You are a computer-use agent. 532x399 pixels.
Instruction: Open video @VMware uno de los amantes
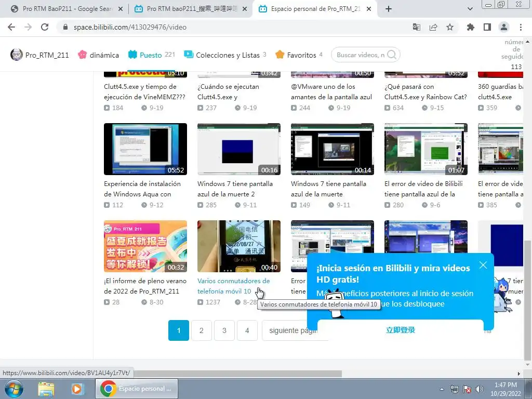pos(331,91)
